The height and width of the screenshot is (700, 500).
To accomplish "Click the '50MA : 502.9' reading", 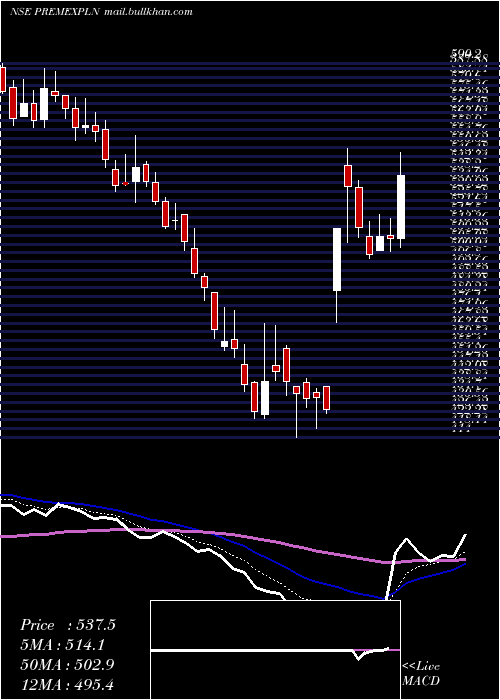I will pos(67,665).
